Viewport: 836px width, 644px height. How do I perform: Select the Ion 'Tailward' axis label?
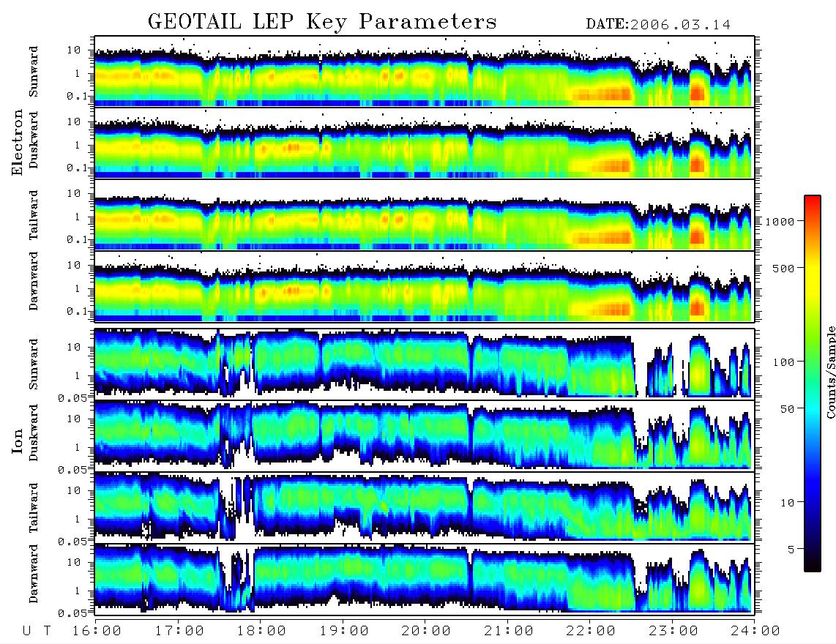[x=34, y=508]
